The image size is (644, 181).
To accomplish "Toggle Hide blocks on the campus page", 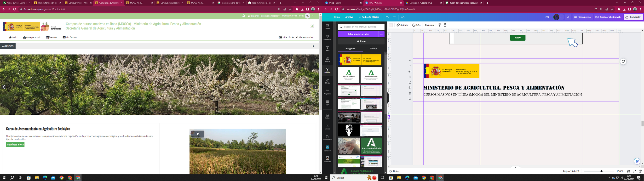I will 287,37.
